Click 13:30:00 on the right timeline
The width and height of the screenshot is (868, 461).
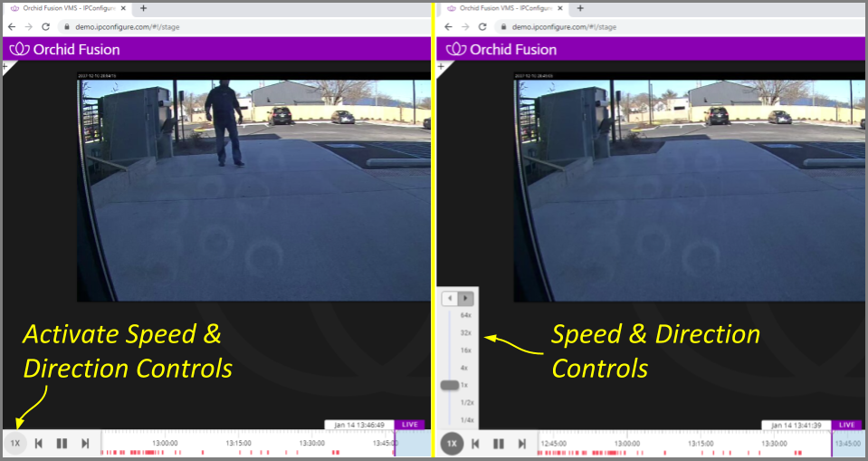pos(775,443)
